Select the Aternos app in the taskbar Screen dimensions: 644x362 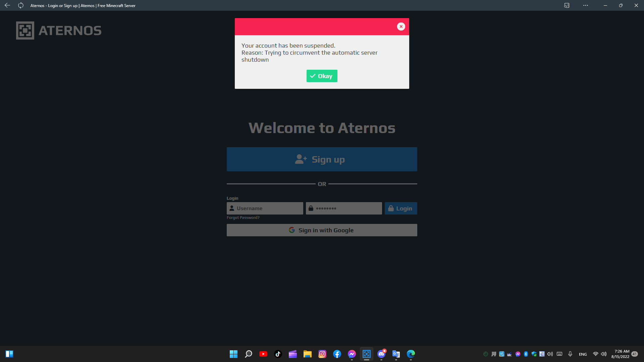click(x=367, y=354)
